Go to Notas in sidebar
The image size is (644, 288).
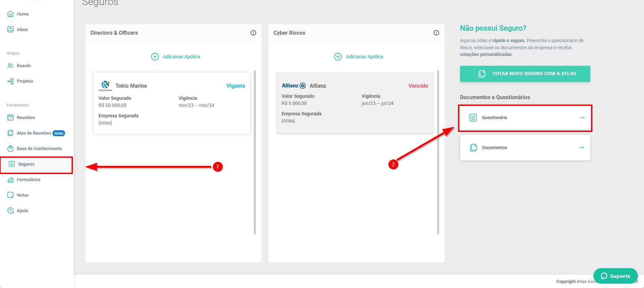[x=23, y=195]
